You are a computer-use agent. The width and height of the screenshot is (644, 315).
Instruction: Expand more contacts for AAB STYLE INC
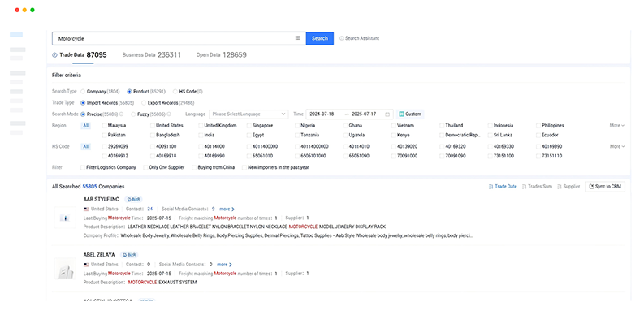227,209
